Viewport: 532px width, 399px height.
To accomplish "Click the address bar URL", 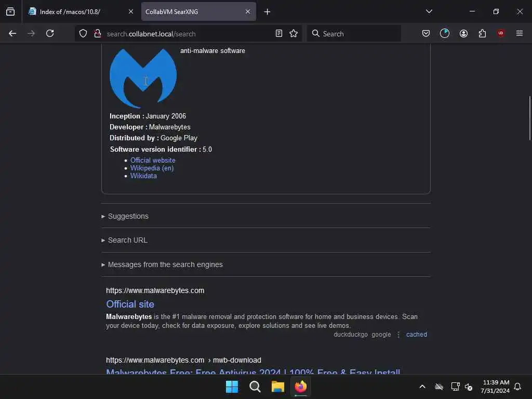I will point(151,34).
